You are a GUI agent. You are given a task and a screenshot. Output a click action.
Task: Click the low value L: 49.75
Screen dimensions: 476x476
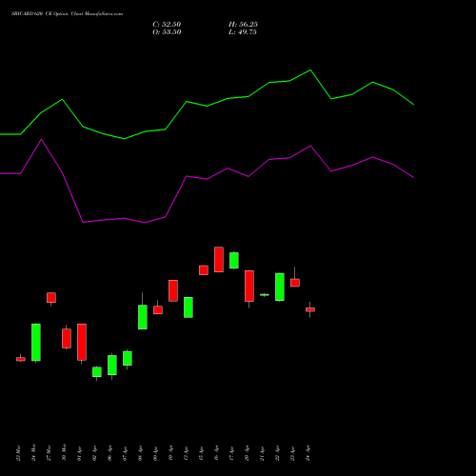(243, 32)
